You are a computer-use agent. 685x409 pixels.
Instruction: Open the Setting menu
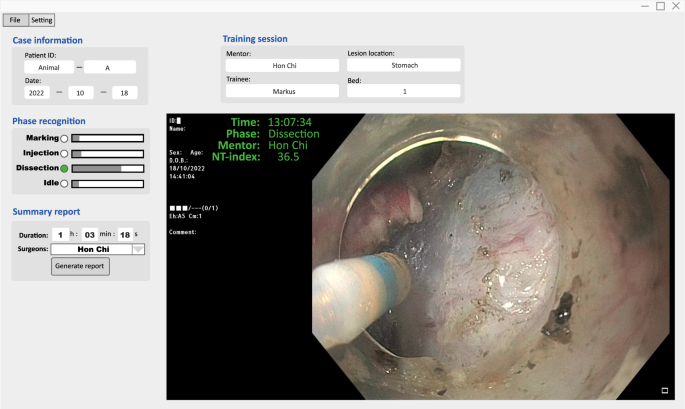coord(42,20)
